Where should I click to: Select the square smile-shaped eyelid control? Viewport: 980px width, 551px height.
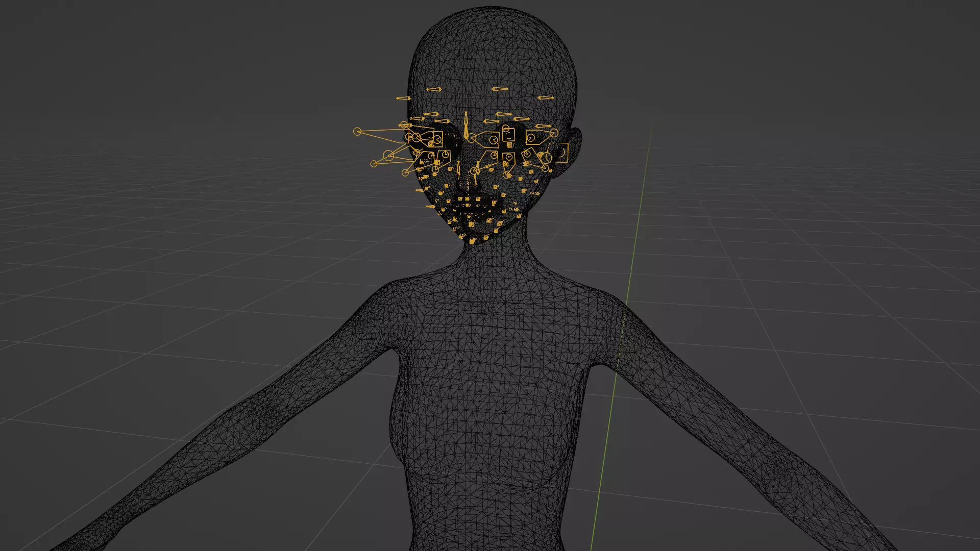click(x=508, y=135)
